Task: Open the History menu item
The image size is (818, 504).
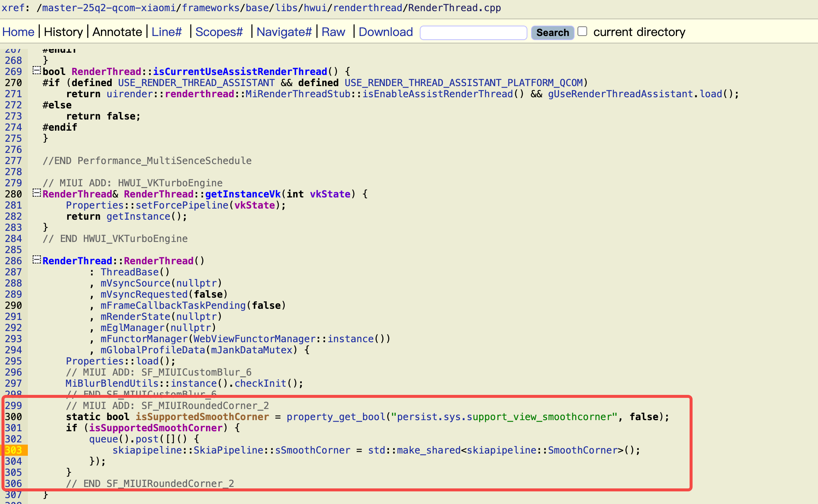Action: click(63, 32)
